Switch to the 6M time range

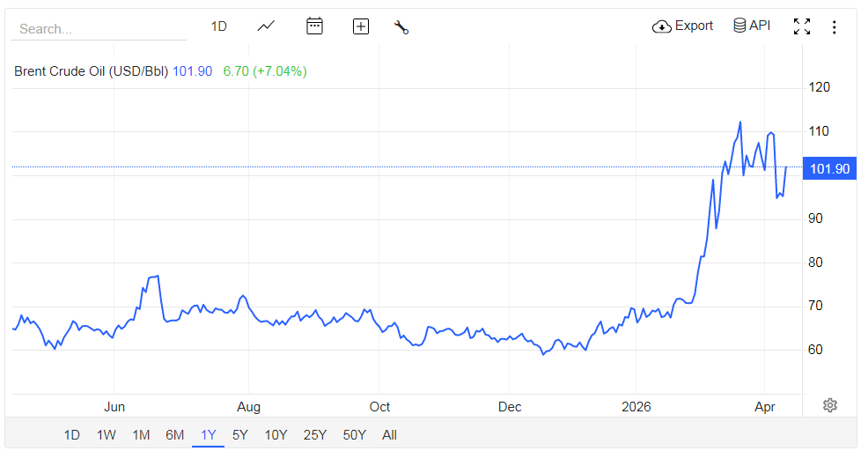point(174,434)
